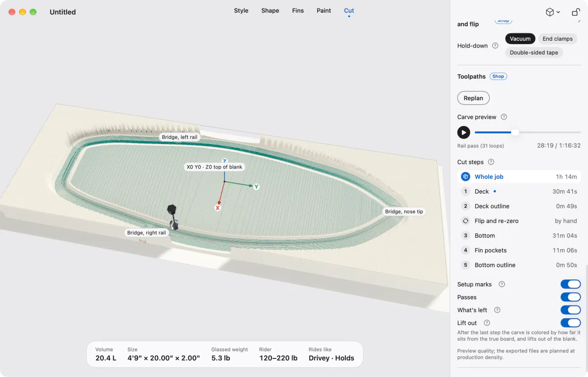Click the step 4 number badge
588x377 pixels.
pyautogui.click(x=465, y=250)
